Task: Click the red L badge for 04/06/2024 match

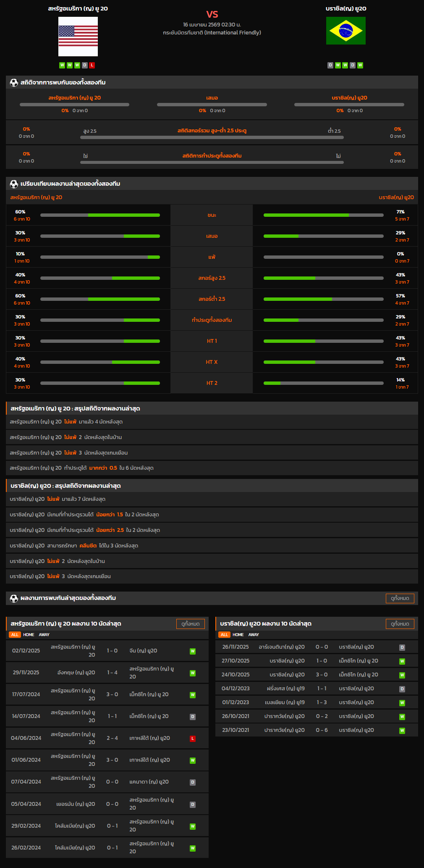Action: pos(193,739)
